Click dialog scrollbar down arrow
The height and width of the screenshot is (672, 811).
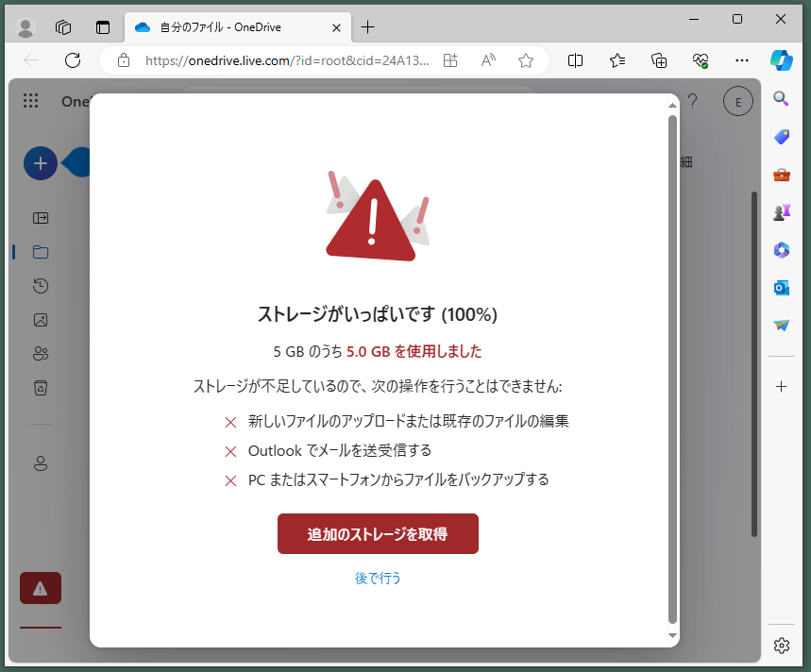click(x=672, y=635)
